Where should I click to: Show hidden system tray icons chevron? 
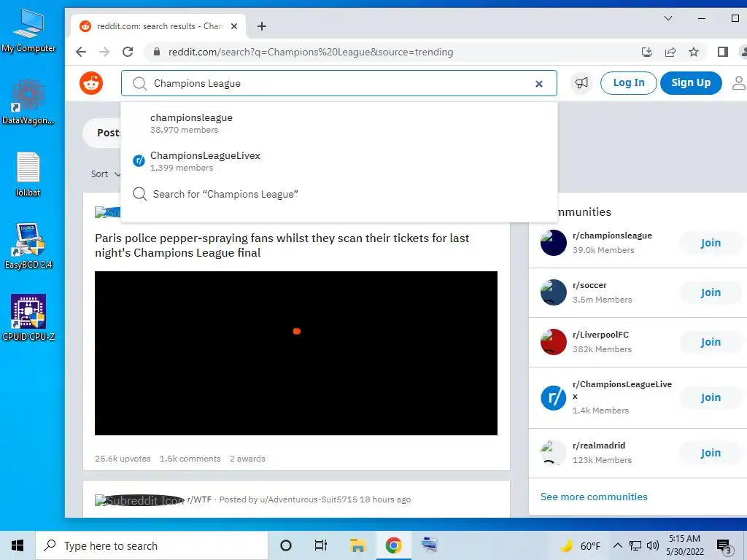point(617,545)
